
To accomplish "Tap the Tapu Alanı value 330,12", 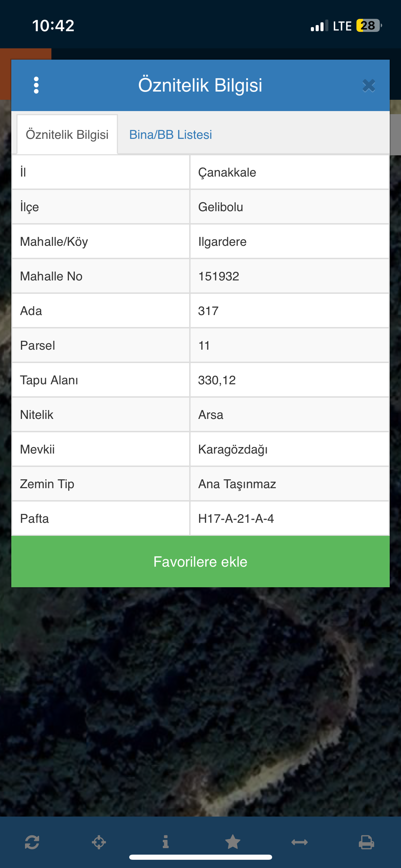I will [217, 380].
